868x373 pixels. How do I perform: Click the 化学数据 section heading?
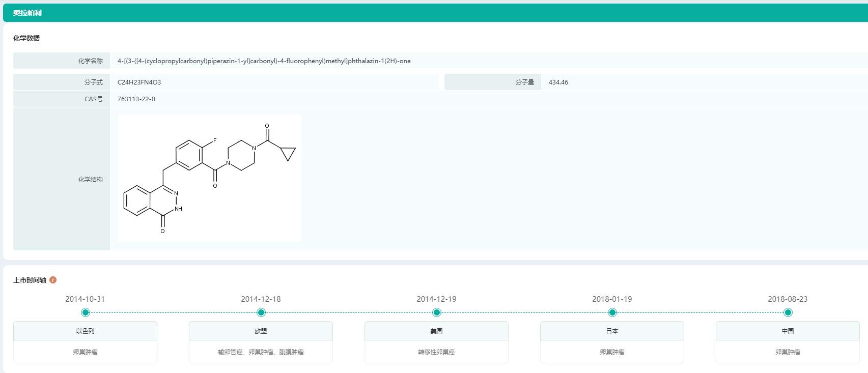(26, 38)
